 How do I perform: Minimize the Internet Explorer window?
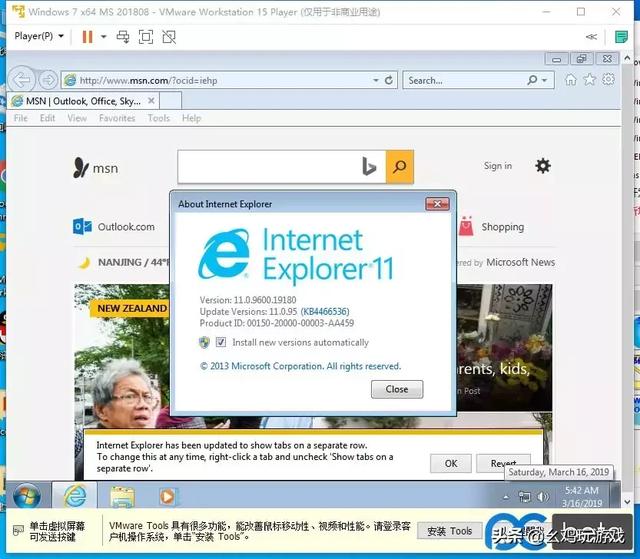coord(556,59)
